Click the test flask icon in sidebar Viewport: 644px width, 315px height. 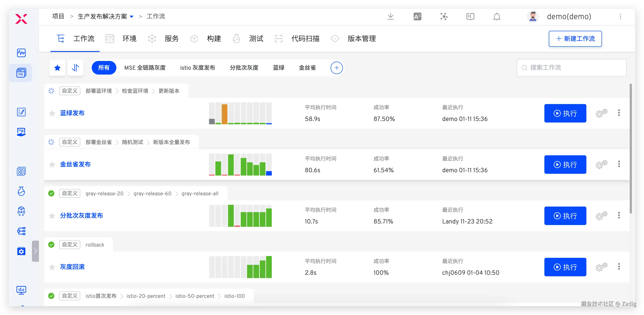pyautogui.click(x=21, y=191)
